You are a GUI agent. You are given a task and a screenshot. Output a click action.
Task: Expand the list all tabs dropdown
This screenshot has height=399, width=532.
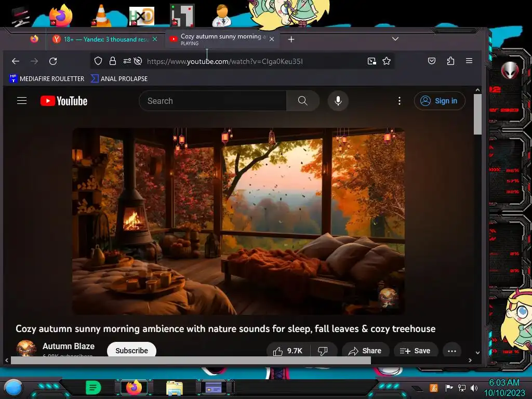pyautogui.click(x=395, y=39)
